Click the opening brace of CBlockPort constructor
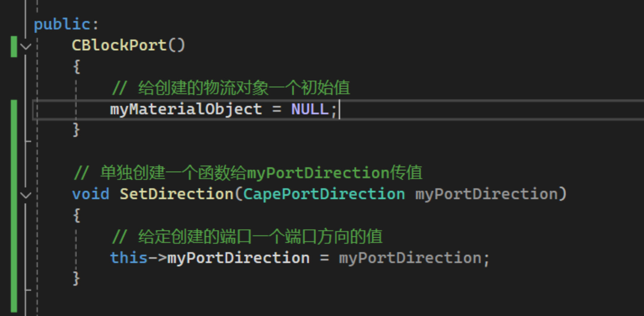 pyautogui.click(x=76, y=67)
